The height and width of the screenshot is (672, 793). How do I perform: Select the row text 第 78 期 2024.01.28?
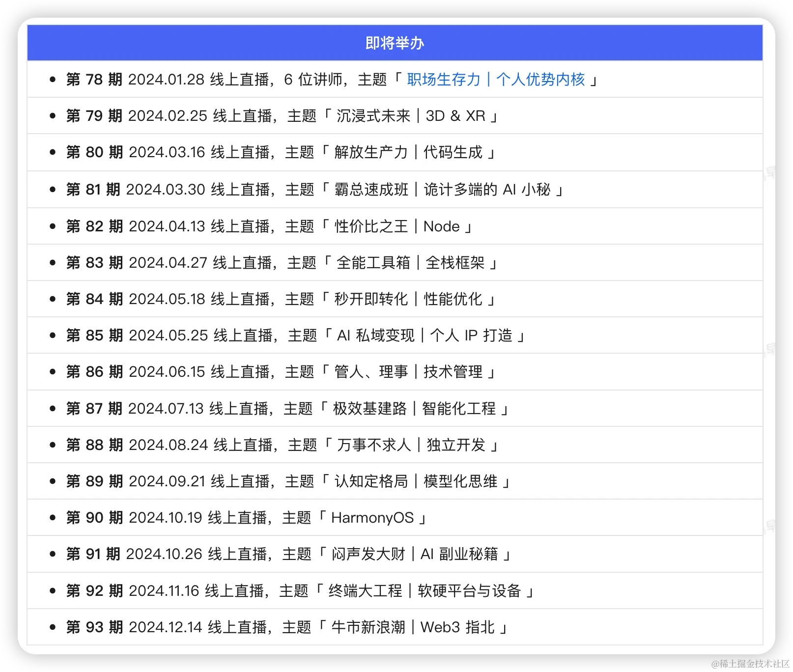coord(135,80)
